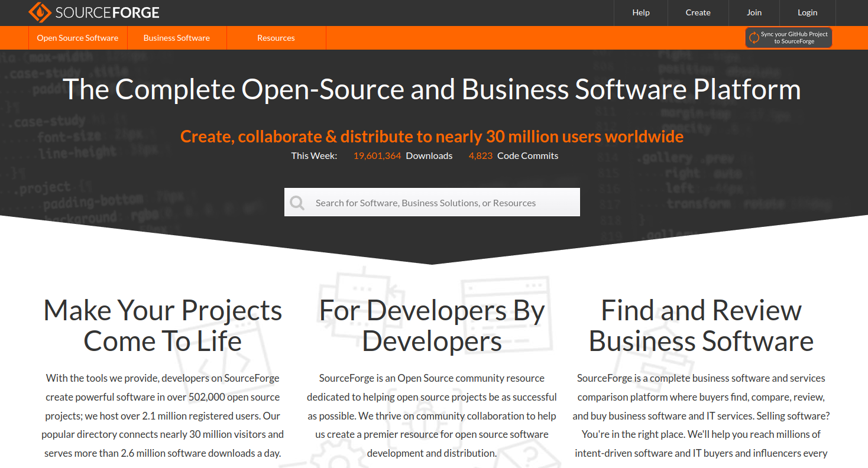Viewport: 868px width, 468px height.
Task: Expand the Open Source Software menu
Action: (77, 38)
